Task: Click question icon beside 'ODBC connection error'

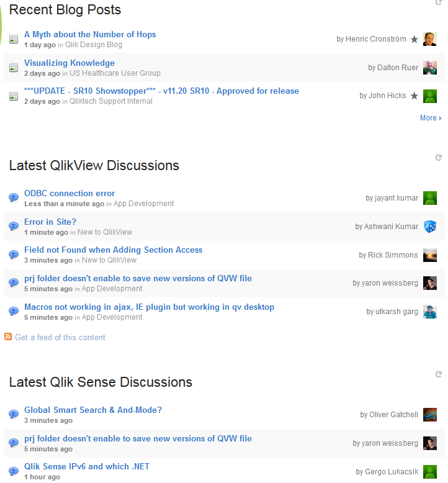Action: 14,197
